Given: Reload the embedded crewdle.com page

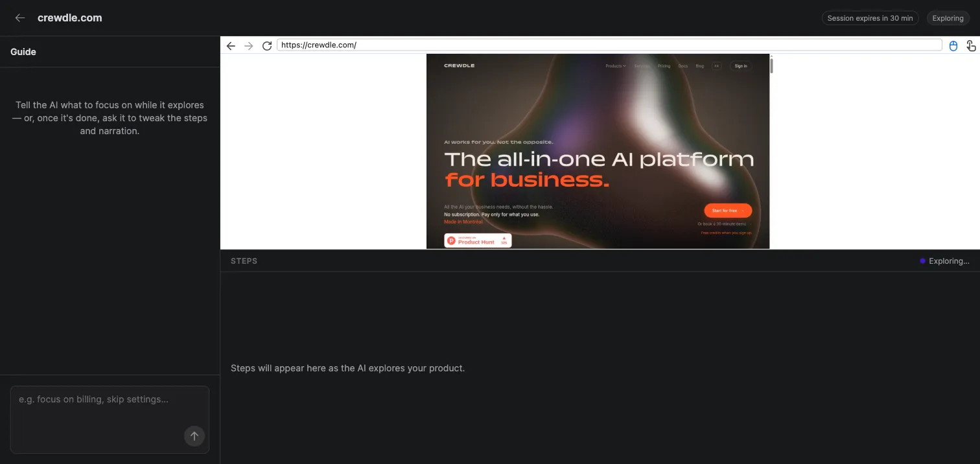Looking at the screenshot, I should pyautogui.click(x=267, y=45).
